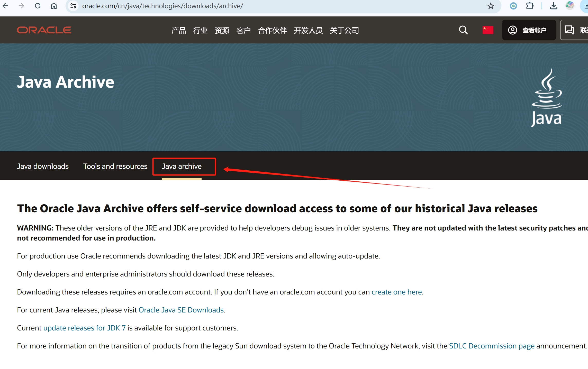Click the Oracle logo
Image resolution: width=588 pixels, height=369 pixels.
coord(44,30)
